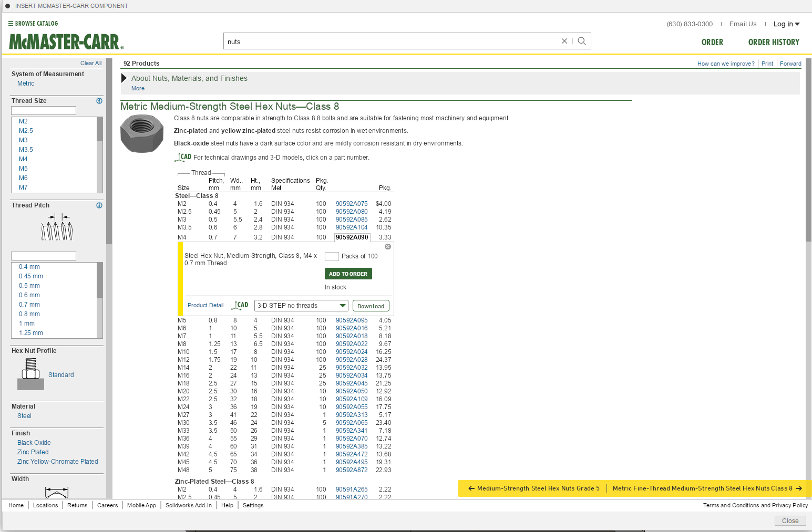Filter by M4 thread size
Viewport: 812px width, 532px height.
pos(23,159)
